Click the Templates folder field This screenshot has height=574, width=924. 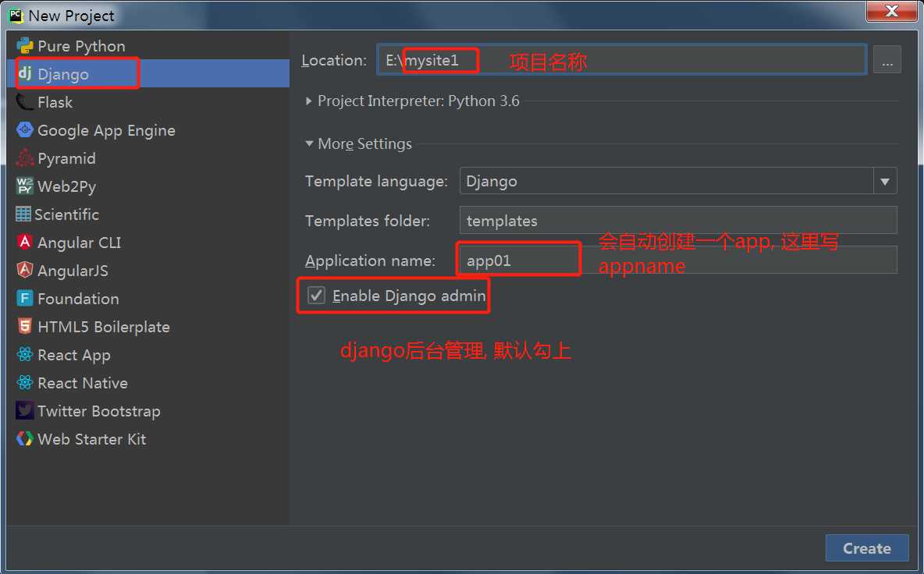point(678,220)
